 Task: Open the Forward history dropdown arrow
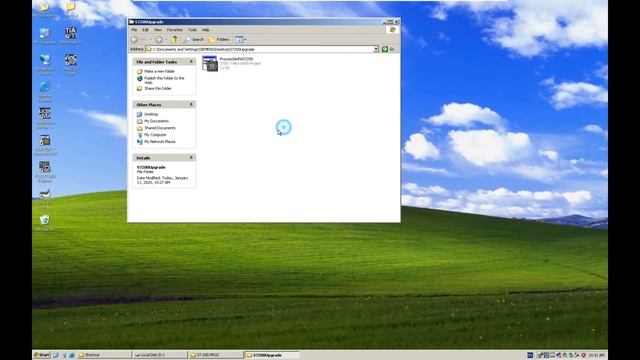(x=166, y=40)
